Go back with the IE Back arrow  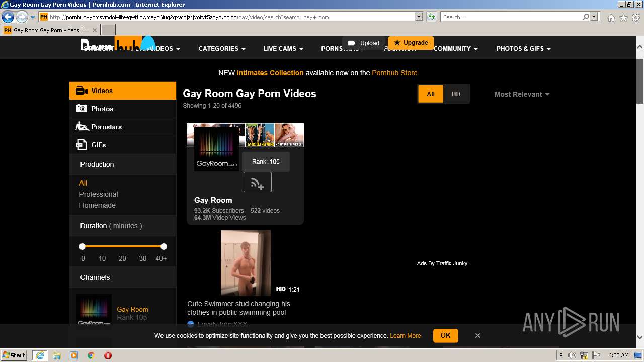(8, 17)
